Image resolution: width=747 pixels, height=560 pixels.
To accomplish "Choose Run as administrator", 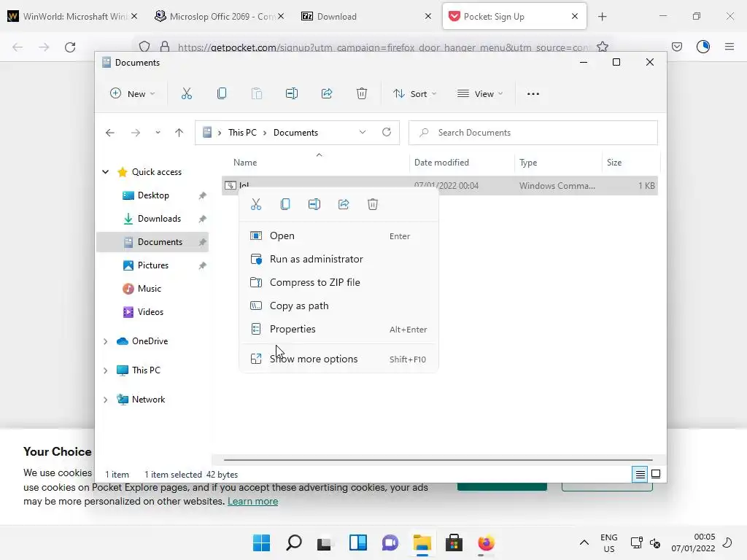I will [338, 259].
